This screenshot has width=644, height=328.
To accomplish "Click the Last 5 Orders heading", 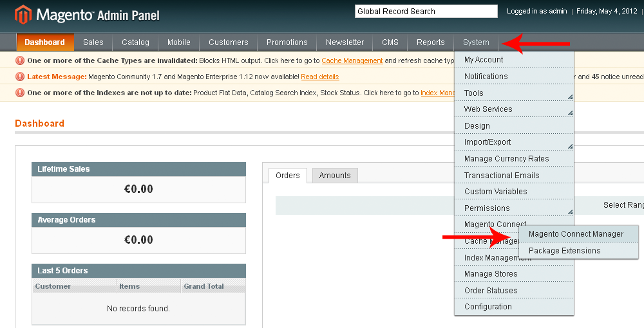I will tap(62, 271).
